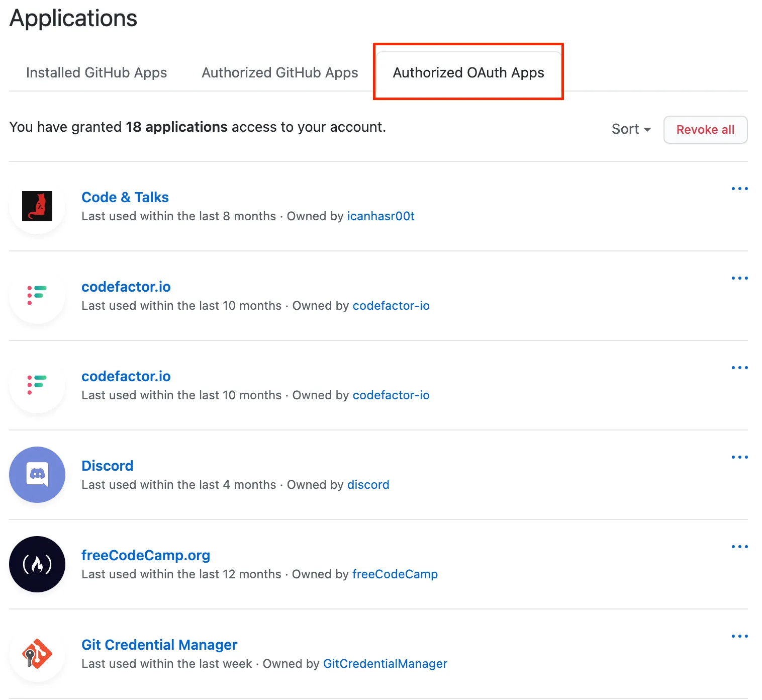Visit codefactor-io owner link in second codefactor.io row
This screenshot has height=700, width=762.
[x=391, y=395]
